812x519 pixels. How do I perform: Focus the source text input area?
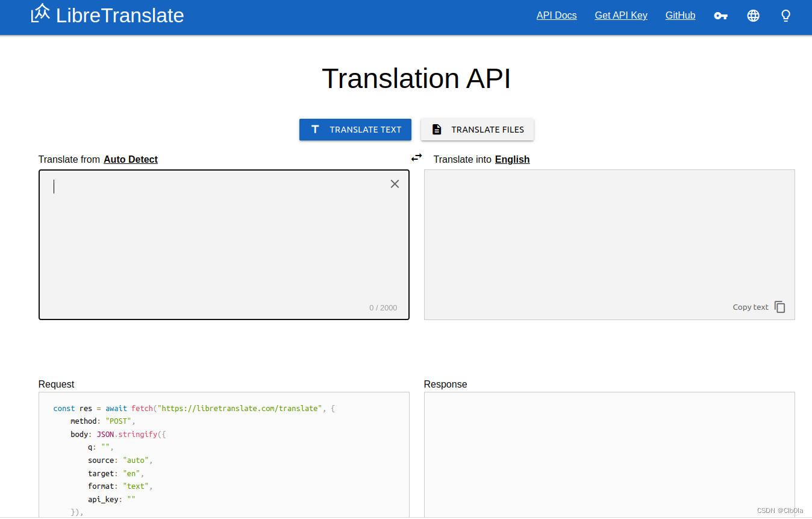coord(224,245)
